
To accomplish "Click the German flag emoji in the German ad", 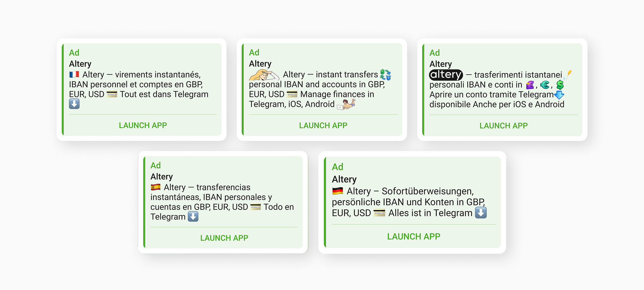I will [x=337, y=191].
